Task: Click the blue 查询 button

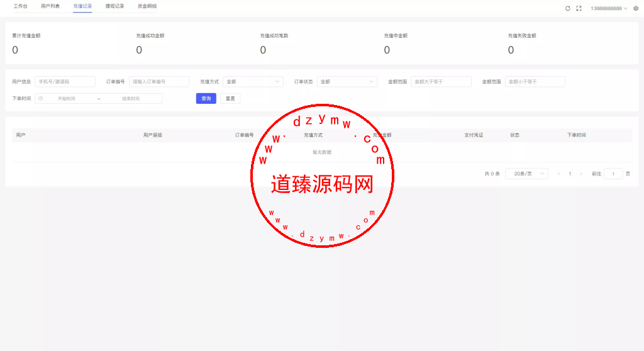Action: [x=206, y=99]
